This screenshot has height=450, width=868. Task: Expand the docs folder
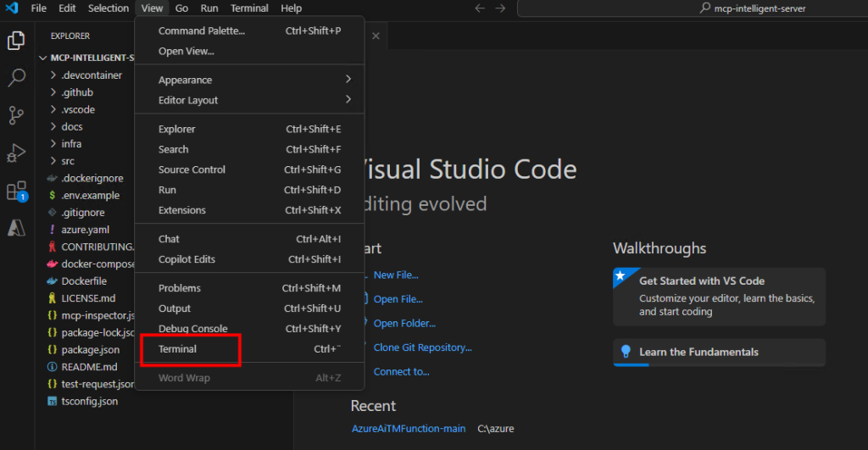[53, 126]
